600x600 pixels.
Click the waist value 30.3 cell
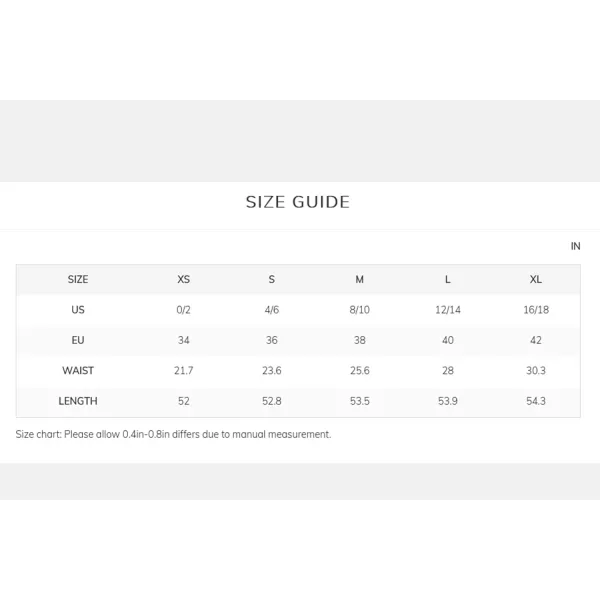click(x=536, y=370)
